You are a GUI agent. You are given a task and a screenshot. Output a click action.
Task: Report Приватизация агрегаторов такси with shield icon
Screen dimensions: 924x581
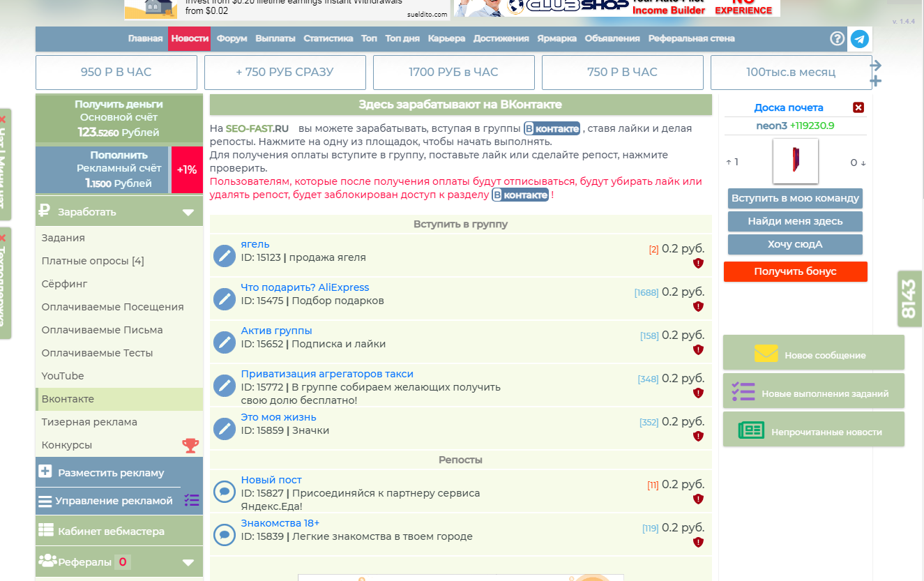[x=698, y=393]
